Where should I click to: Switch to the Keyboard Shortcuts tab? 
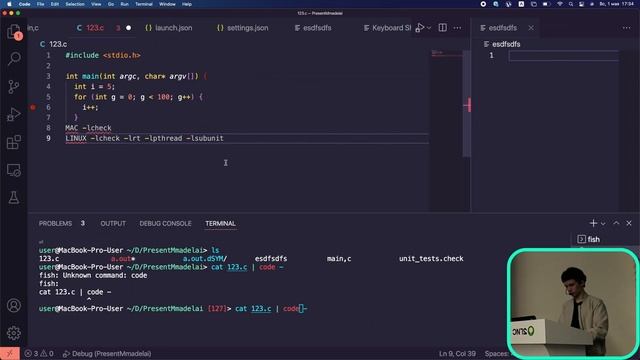387,28
